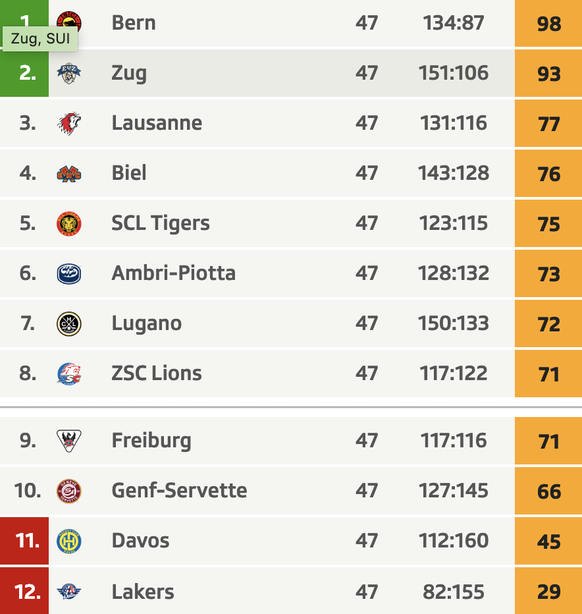Viewport: 582px width, 614px height.
Task: Click the red rank 11 badge
Action: click(24, 541)
